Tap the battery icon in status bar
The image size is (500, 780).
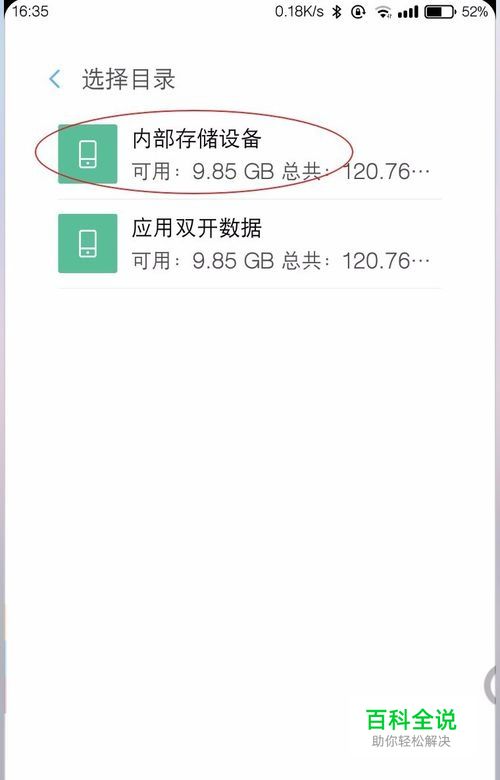pyautogui.click(x=440, y=11)
